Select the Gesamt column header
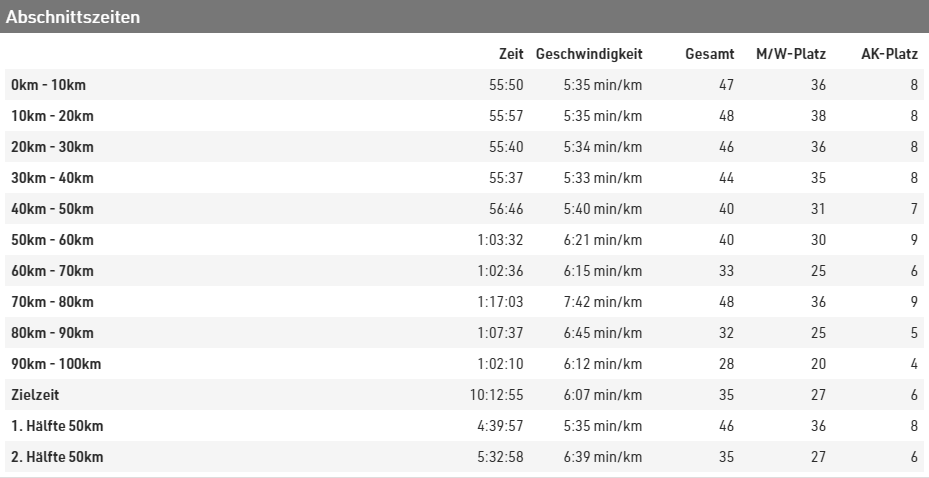Image resolution: width=929 pixels, height=478 pixels. (x=710, y=54)
